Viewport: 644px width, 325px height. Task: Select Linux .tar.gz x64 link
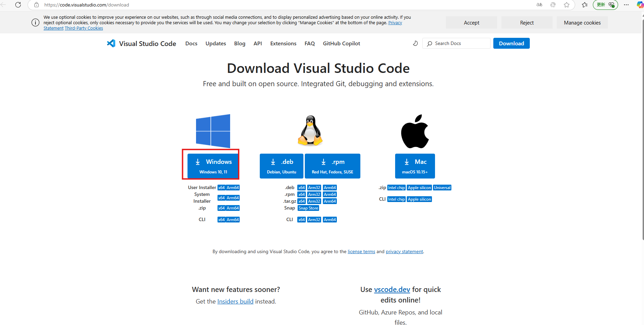pyautogui.click(x=301, y=201)
